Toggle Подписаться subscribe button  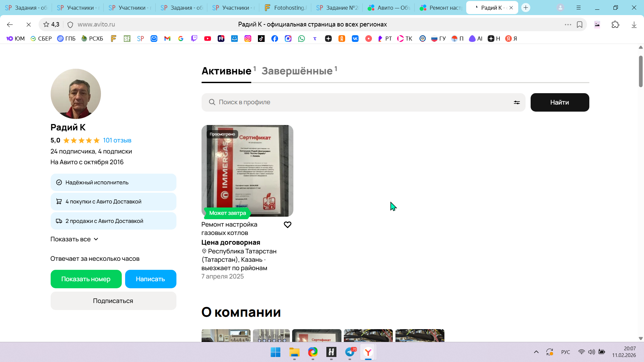point(113,301)
